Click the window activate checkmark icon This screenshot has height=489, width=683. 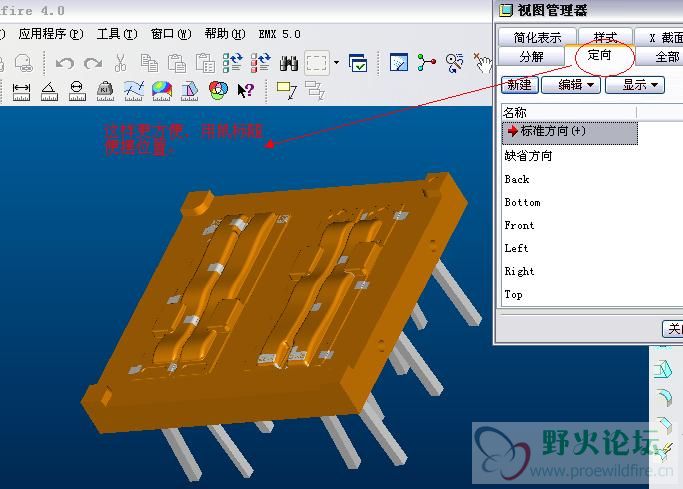[x=358, y=63]
